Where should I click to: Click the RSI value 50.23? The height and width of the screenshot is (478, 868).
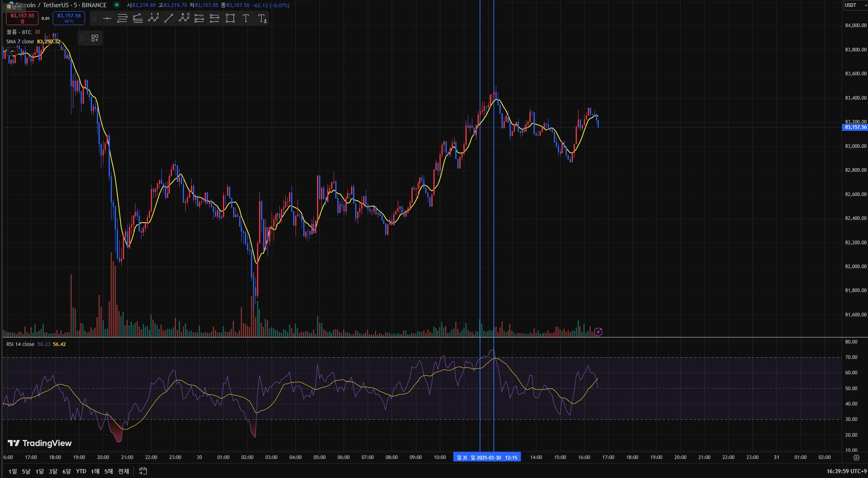(44, 344)
